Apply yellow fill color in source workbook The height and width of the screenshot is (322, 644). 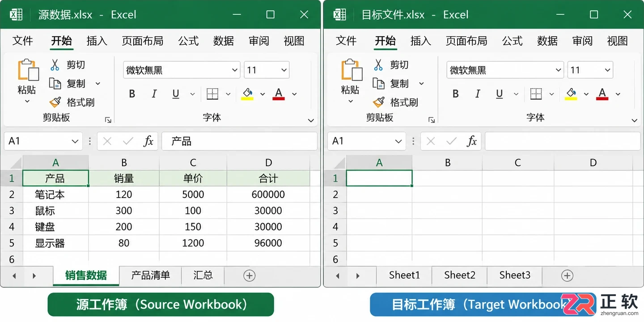(247, 94)
